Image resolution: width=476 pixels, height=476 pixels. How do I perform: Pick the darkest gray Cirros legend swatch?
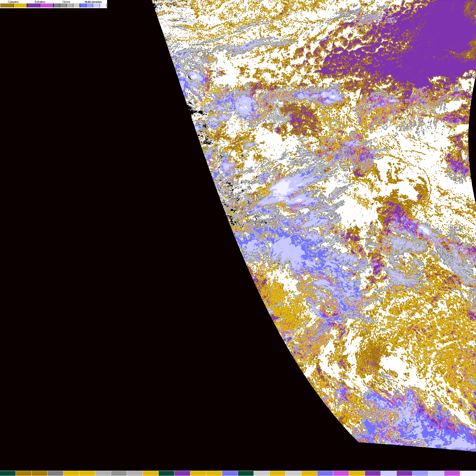(x=57, y=5)
